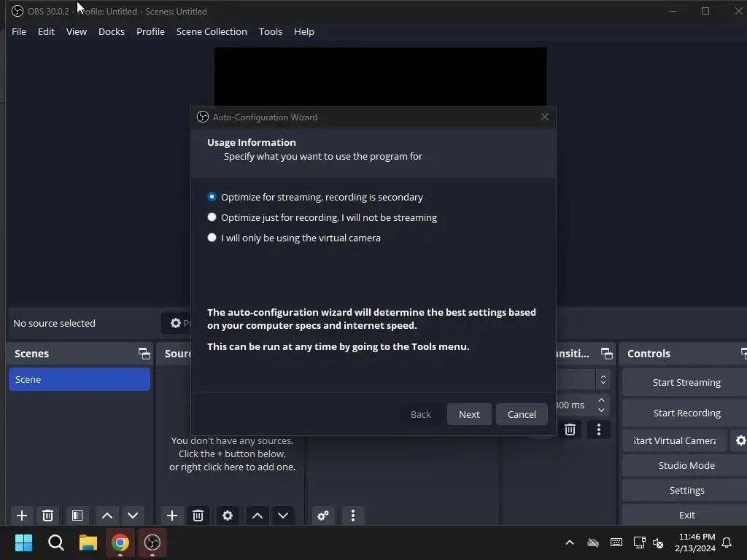Start the Virtual Camera

click(x=675, y=440)
